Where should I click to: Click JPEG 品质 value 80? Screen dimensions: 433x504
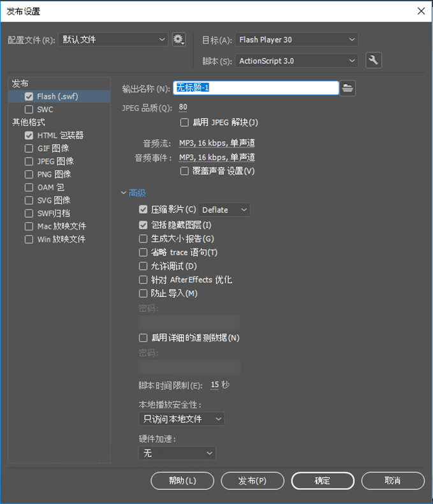pyautogui.click(x=183, y=107)
